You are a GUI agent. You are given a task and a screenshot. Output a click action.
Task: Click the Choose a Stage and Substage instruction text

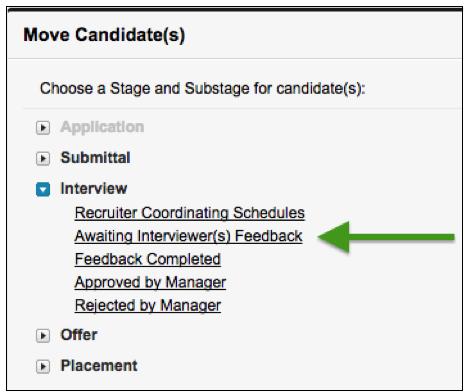203,89
